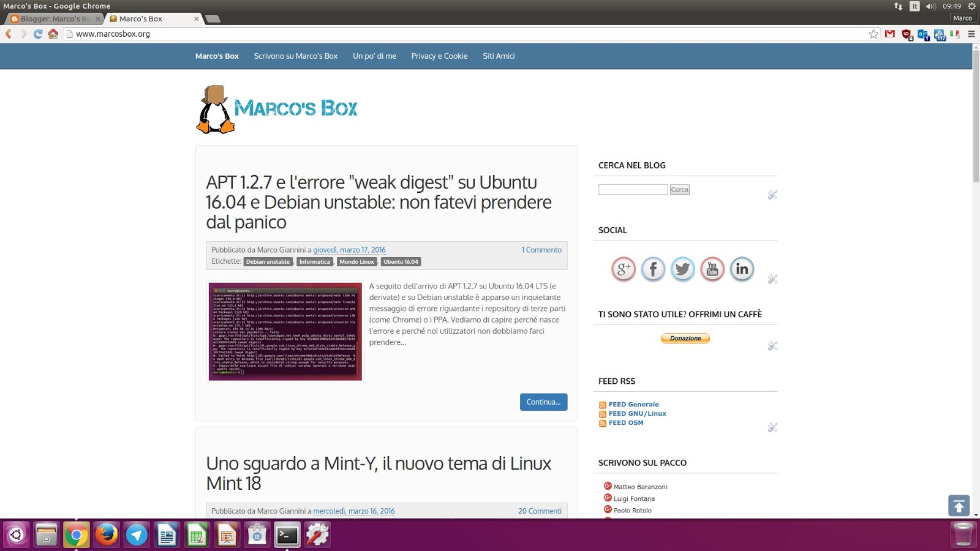Focus the address bar with www.marcosbox.org
Screen dimensions: 980x551
pos(466,34)
